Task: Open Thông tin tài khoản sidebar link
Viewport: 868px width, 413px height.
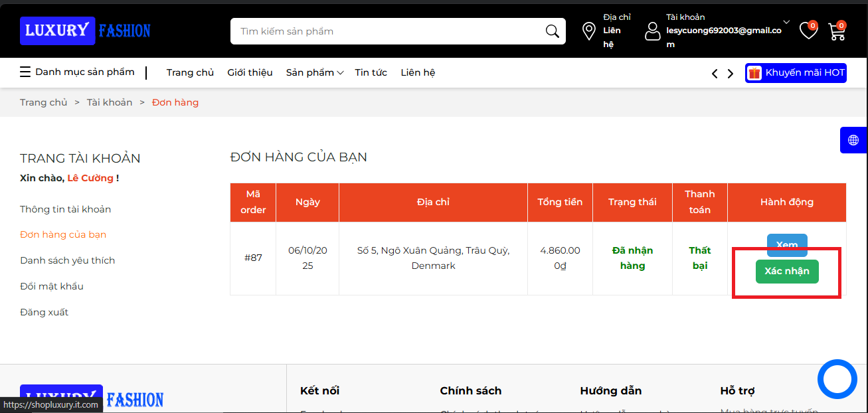Action: [x=65, y=209]
